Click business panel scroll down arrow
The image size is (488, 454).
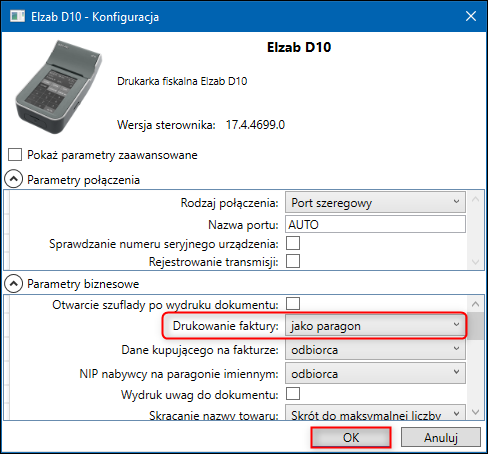[475, 412]
